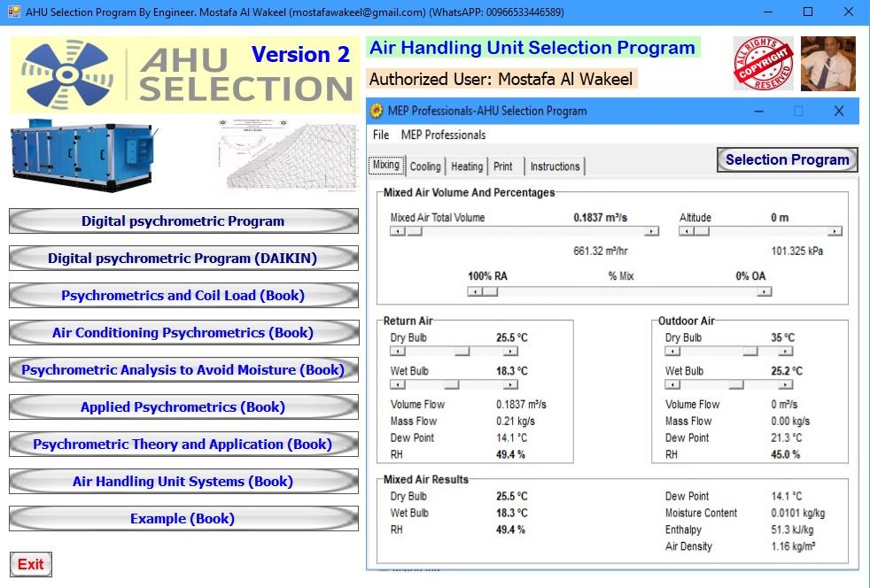Image resolution: width=870 pixels, height=588 pixels.
Task: Open the Digital psychrometric Program (DAIKIN)
Action: 182,259
